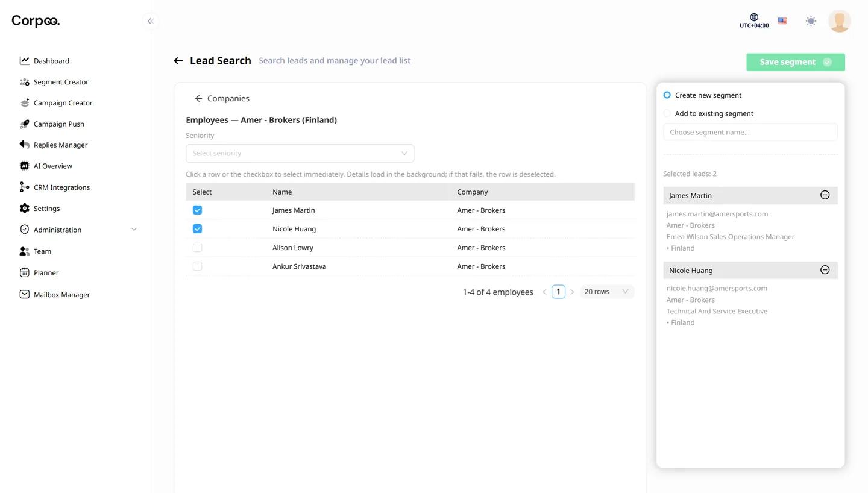Select page 1 in pagination
The image size is (868, 493).
click(558, 292)
